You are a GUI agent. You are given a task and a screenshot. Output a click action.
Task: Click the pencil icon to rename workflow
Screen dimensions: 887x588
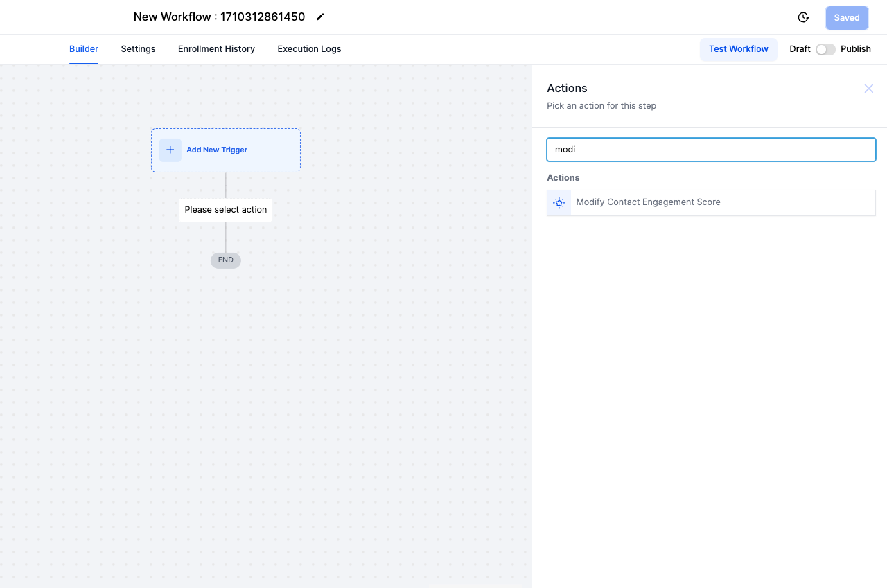pyautogui.click(x=320, y=17)
